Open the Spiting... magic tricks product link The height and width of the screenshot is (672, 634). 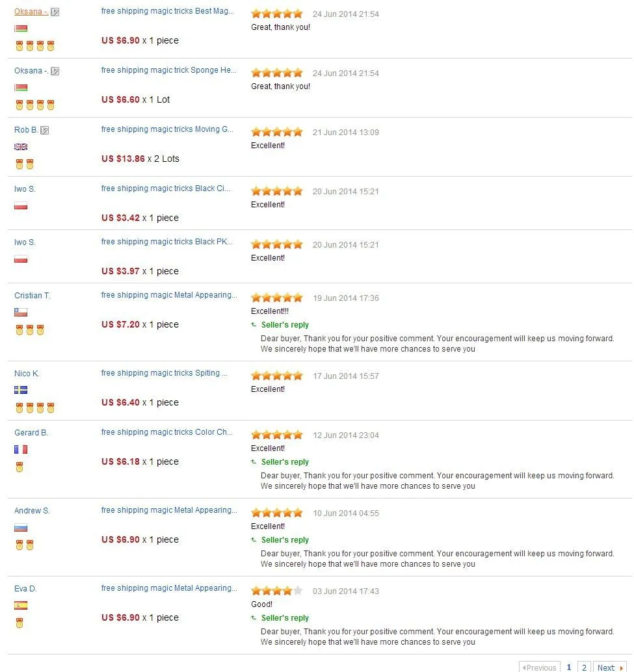[x=165, y=373]
